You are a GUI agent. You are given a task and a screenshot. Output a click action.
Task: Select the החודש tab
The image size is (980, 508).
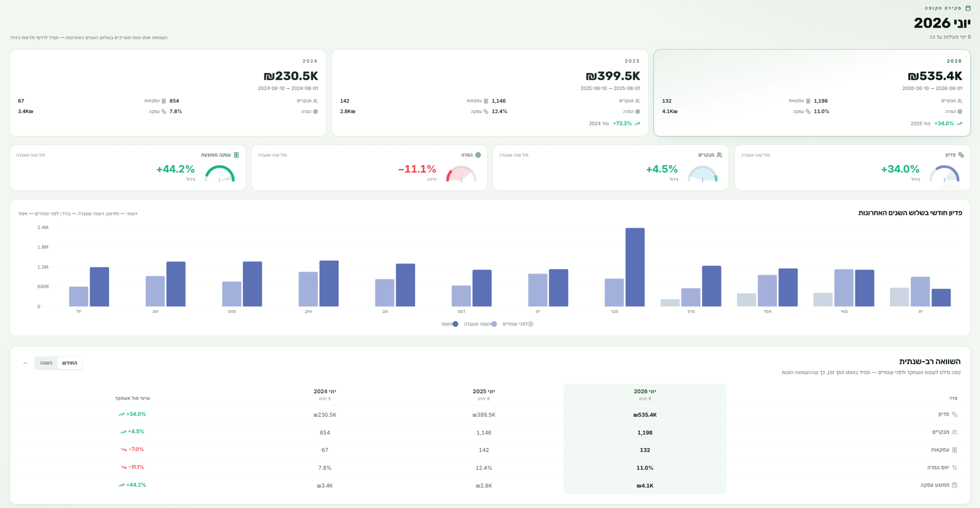pyautogui.click(x=70, y=363)
